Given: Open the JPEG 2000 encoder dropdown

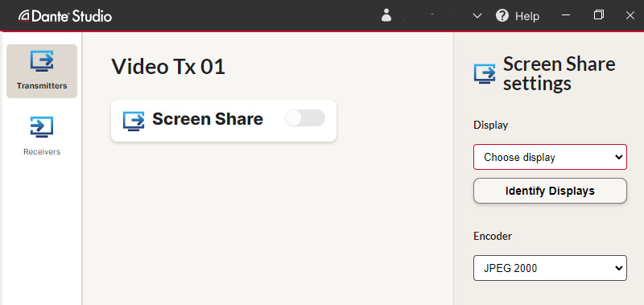Looking at the screenshot, I should click(550, 268).
